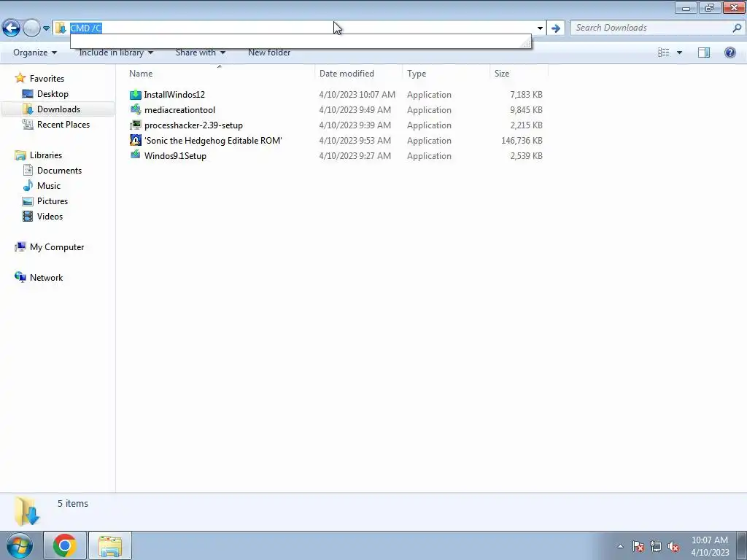Click the 4/10/2023 9:27 AM date cell
Screen dimensions: 747x560
tap(355, 156)
